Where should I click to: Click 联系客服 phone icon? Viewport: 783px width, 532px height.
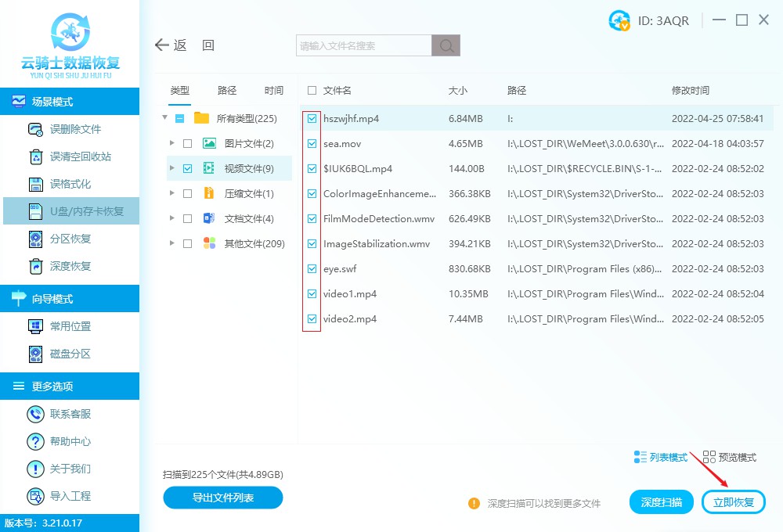click(35, 414)
